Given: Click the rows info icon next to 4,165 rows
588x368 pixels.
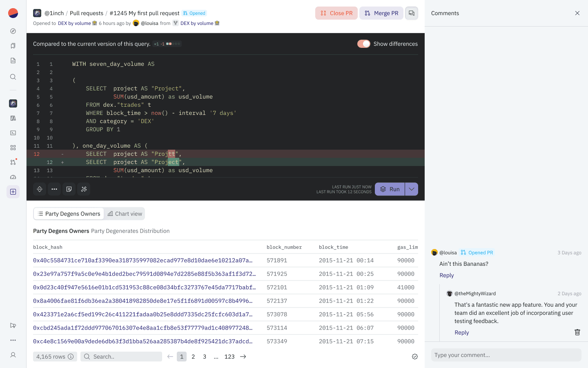Looking at the screenshot, I should coord(71,357).
